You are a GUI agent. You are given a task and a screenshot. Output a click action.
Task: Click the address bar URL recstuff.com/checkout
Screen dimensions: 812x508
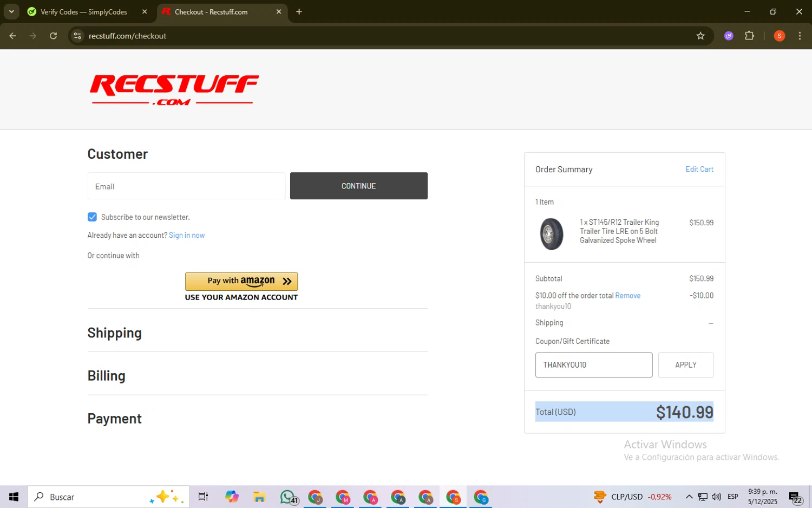(127, 36)
